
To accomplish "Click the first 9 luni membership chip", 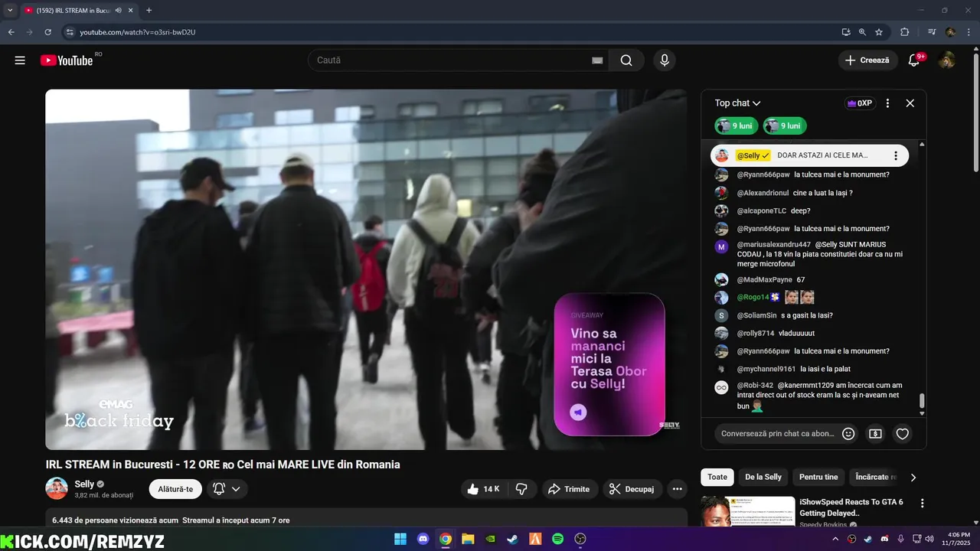I will pos(737,126).
